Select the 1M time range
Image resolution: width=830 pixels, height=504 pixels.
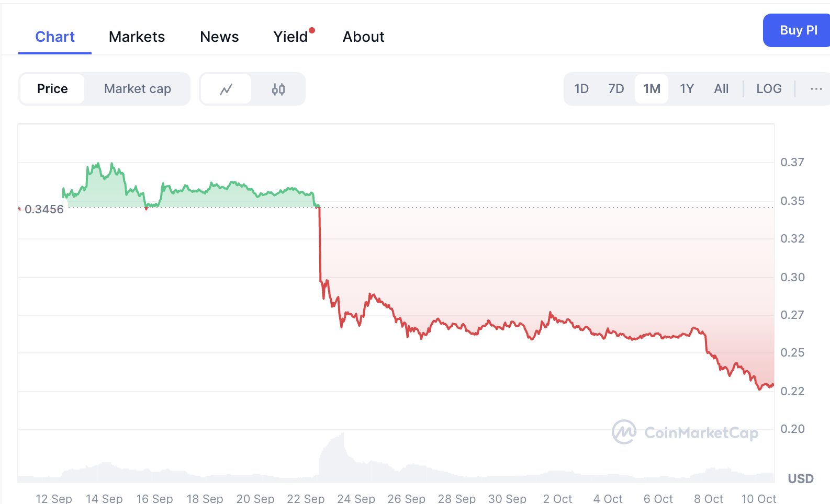(652, 89)
